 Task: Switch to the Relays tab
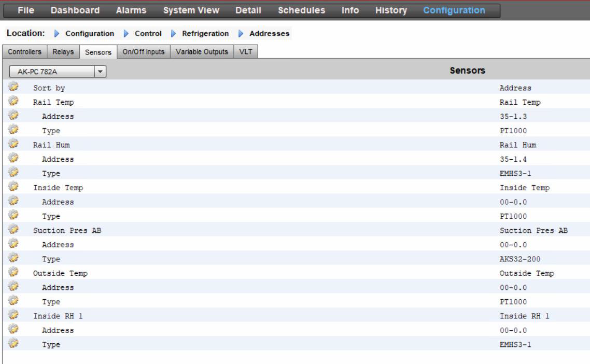pos(63,52)
